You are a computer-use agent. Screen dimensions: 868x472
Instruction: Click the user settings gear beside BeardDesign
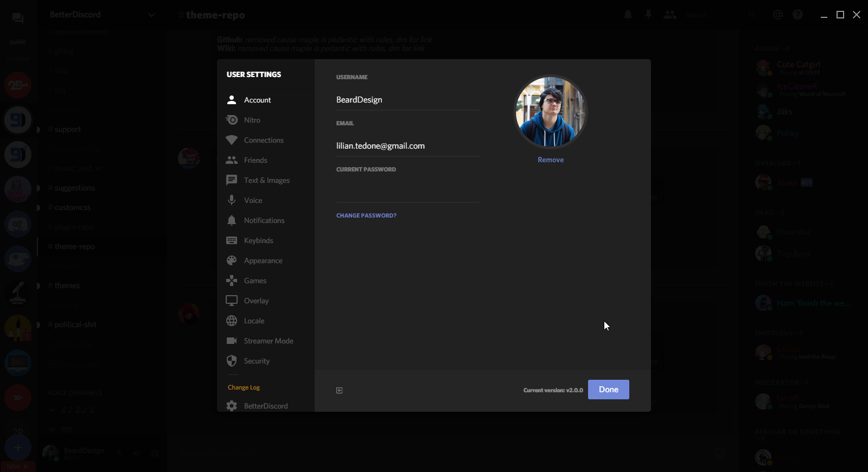click(x=155, y=453)
